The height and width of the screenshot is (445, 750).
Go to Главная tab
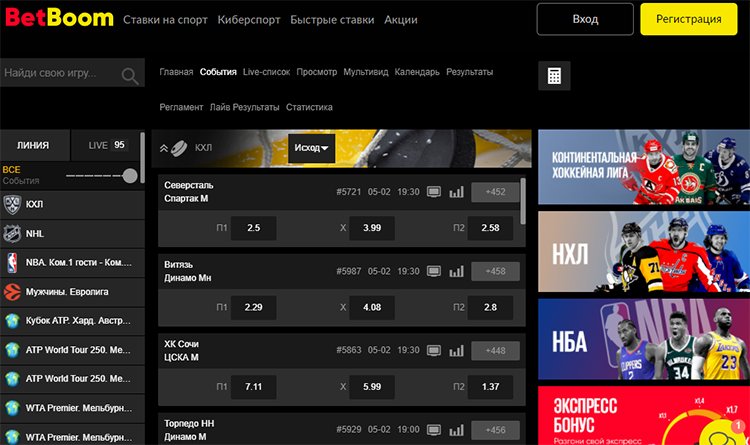[x=176, y=72]
